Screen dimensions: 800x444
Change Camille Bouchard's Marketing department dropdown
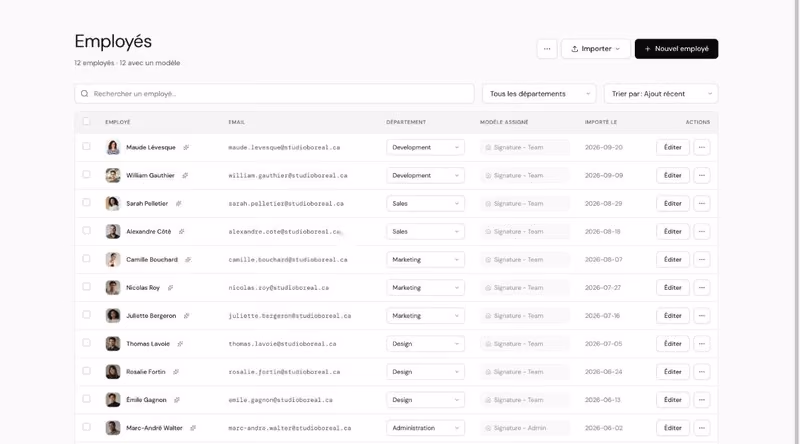(426, 260)
